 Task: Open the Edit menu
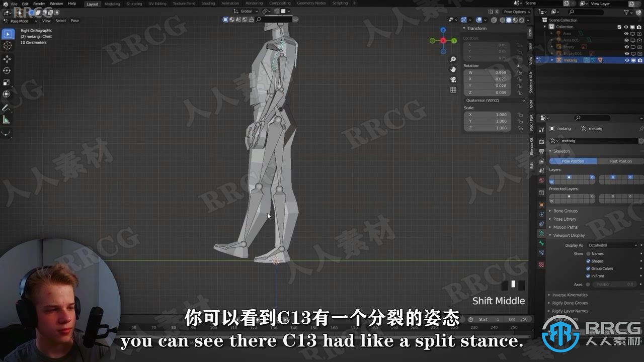click(x=25, y=4)
